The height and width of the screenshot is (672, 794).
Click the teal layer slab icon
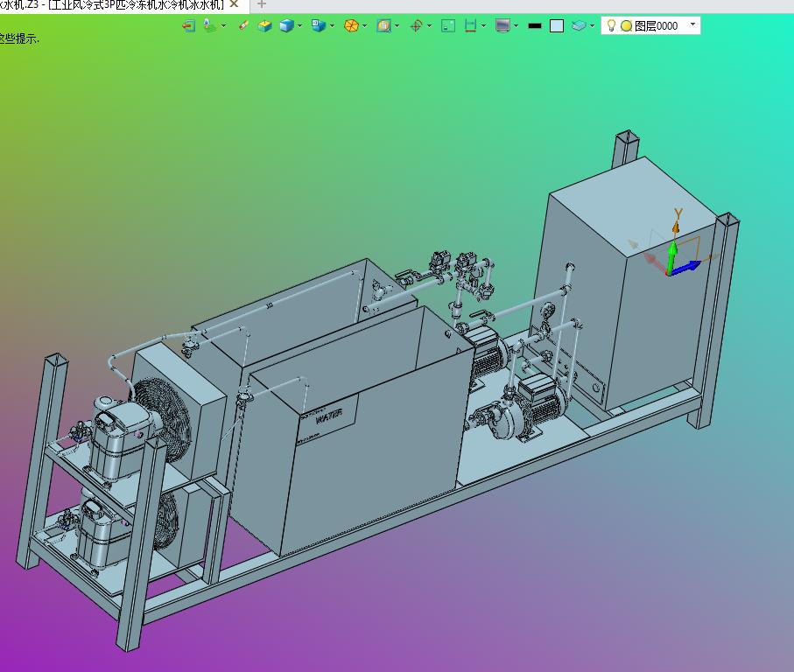pyautogui.click(x=579, y=25)
